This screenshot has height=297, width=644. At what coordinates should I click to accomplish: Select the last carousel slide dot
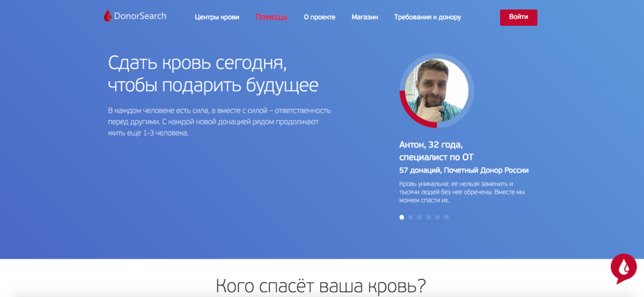[x=446, y=217]
